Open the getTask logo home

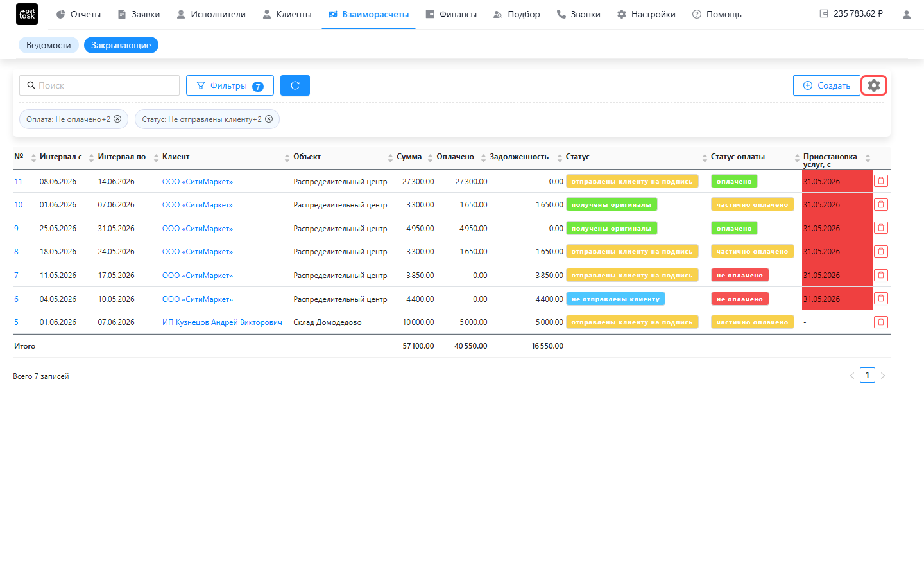tap(27, 14)
